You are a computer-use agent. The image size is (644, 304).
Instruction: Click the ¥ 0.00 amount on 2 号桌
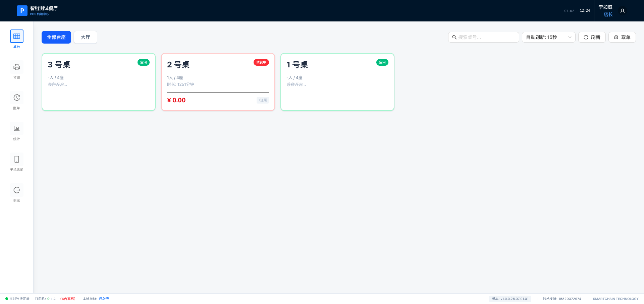(x=176, y=100)
